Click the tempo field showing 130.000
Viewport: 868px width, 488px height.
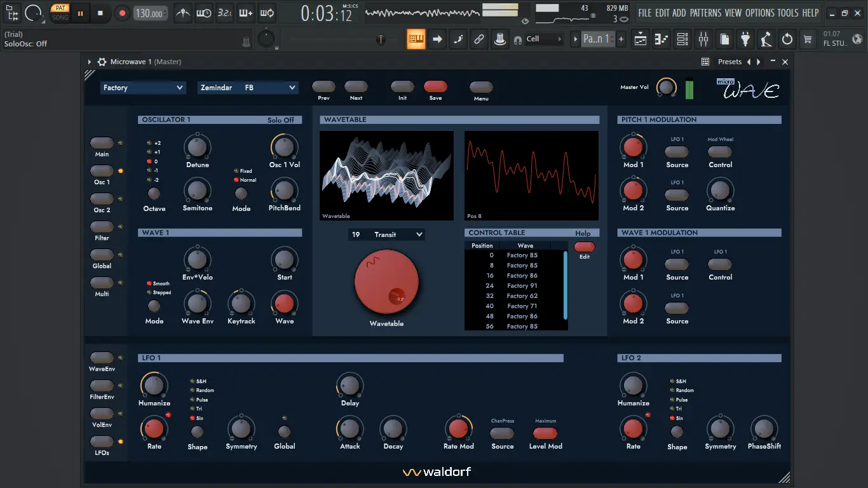[x=151, y=13]
